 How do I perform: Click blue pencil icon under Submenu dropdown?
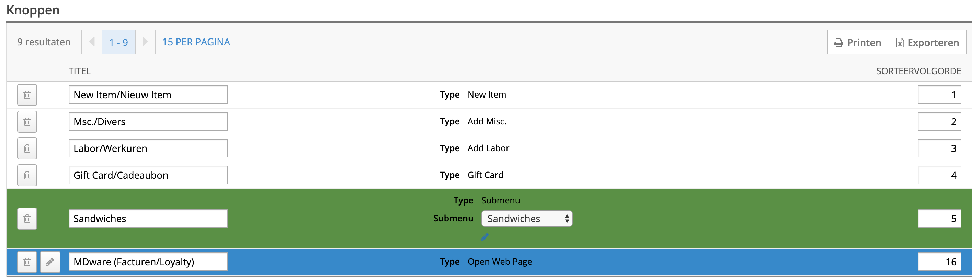coord(485,237)
